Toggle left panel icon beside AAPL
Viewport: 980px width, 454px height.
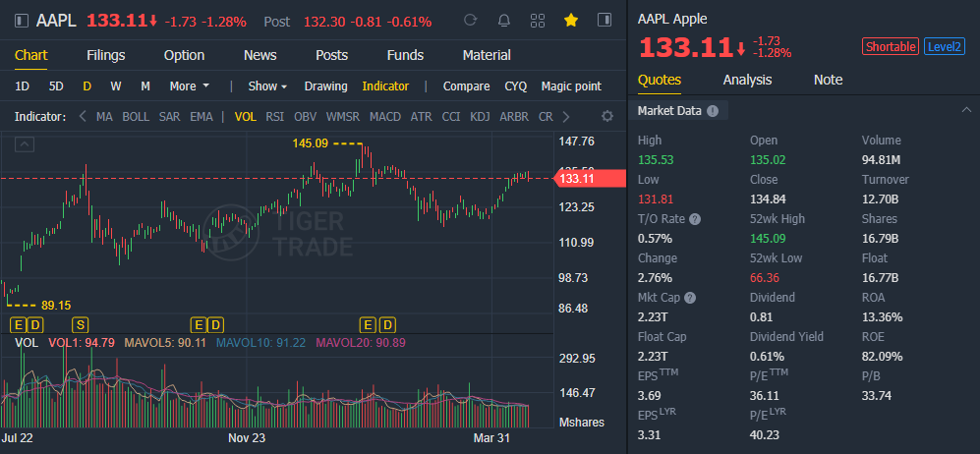pyautogui.click(x=22, y=21)
